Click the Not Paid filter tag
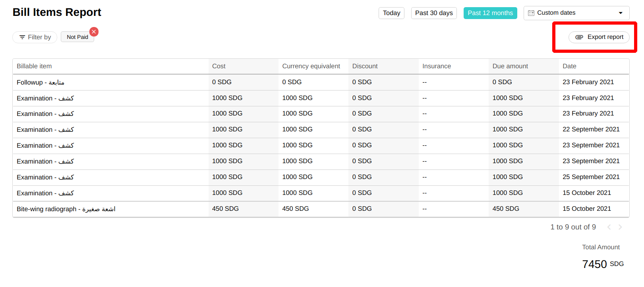 click(x=77, y=37)
